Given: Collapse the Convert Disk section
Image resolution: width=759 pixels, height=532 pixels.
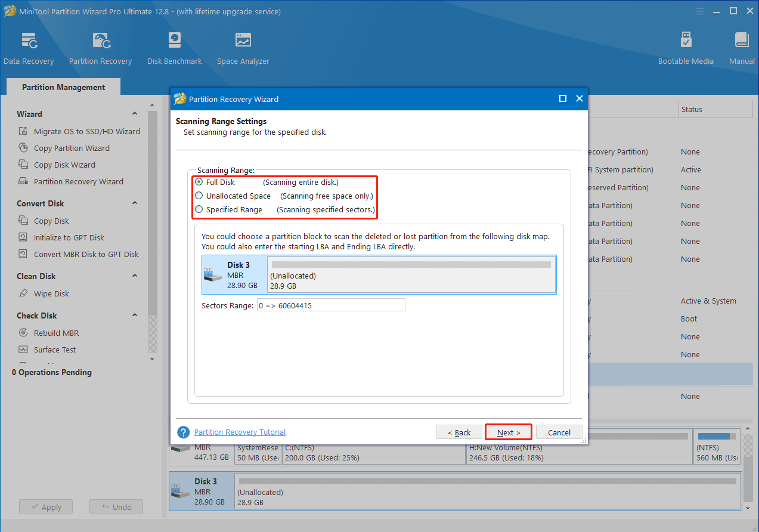Looking at the screenshot, I should (135, 203).
